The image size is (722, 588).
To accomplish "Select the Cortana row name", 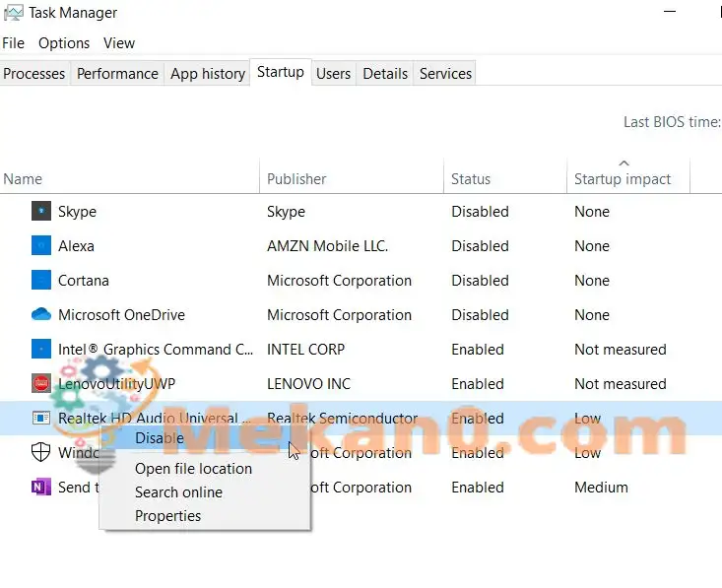I will coord(84,280).
